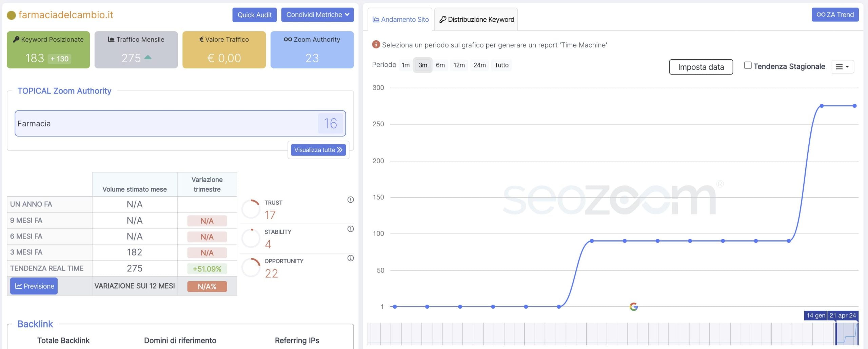This screenshot has height=349, width=868.
Task: Expand Visualizza tutte topical authorities
Action: point(318,150)
